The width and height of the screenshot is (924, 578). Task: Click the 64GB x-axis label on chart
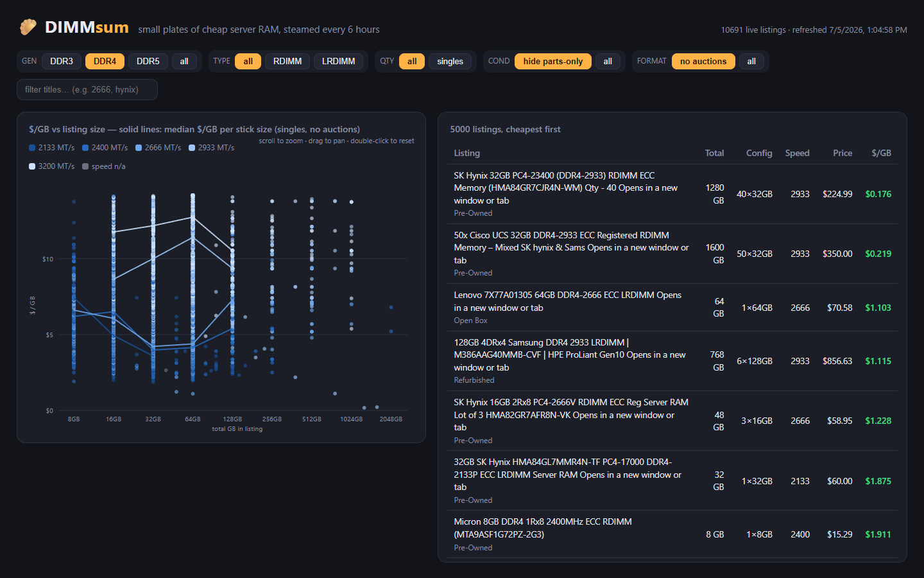point(193,419)
